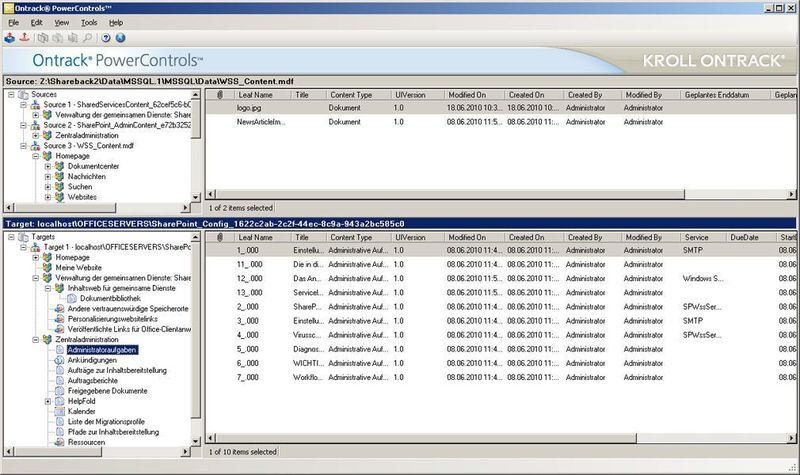Collapse Homepage node in source tree
The image size is (800, 475).
35,156
